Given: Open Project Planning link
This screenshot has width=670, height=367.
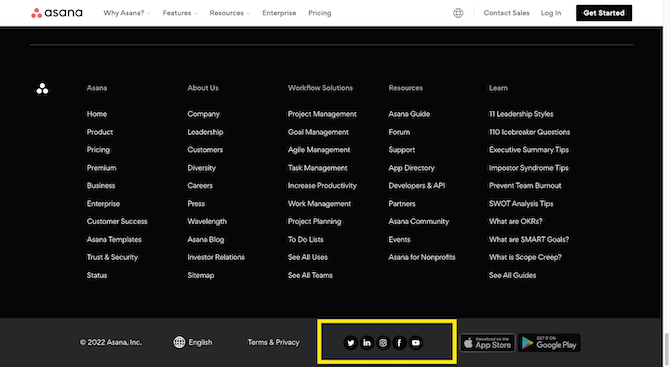Looking at the screenshot, I should point(314,221).
